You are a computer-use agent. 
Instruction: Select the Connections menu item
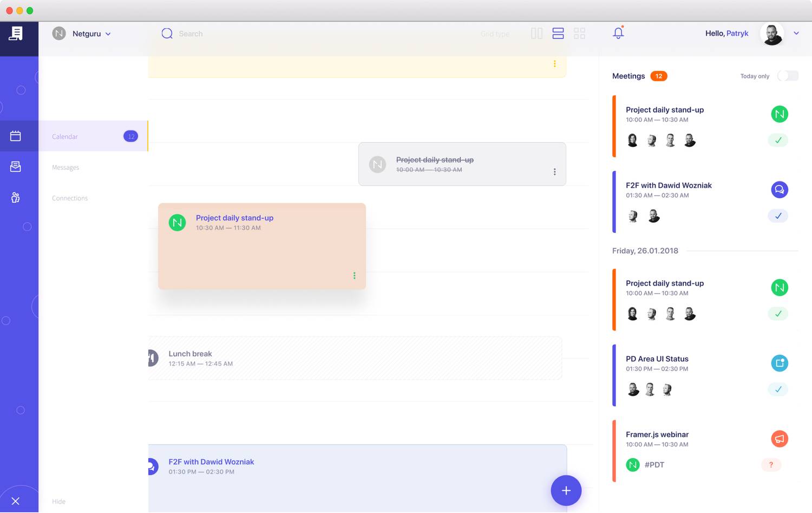(x=70, y=198)
